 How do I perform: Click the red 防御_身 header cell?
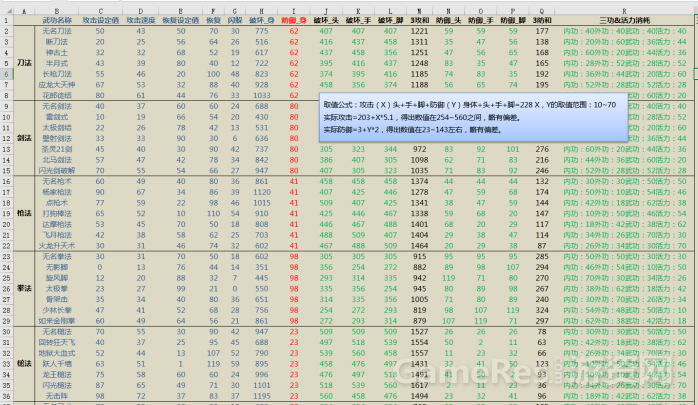pos(294,20)
